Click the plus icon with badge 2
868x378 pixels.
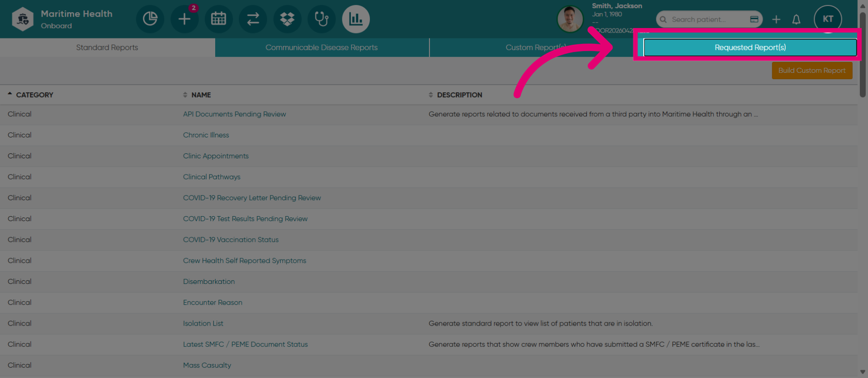coord(184,19)
